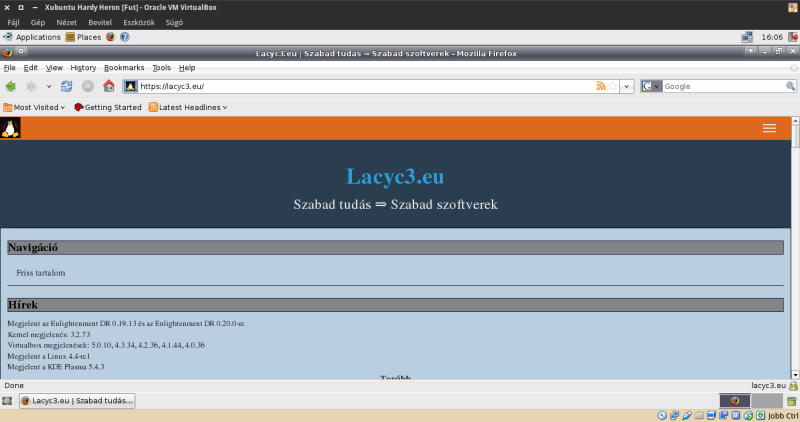Open the VirtualBox Fájl menu

13,22
